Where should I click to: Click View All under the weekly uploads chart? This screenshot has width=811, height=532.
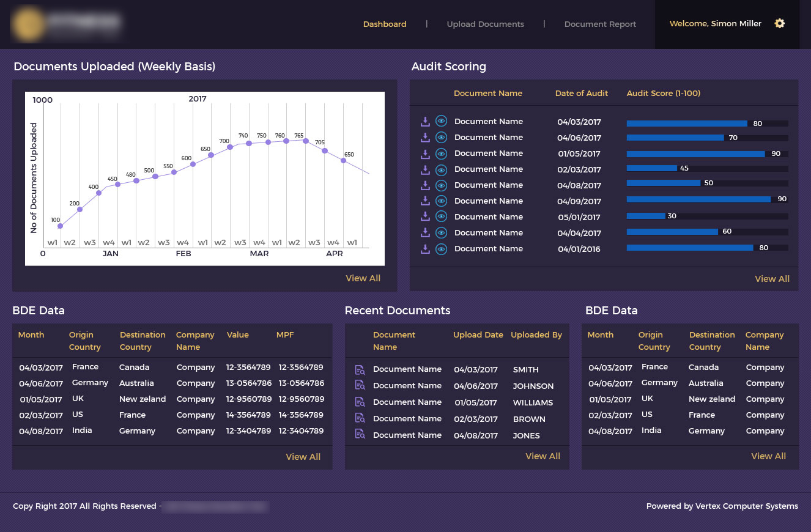[363, 278]
